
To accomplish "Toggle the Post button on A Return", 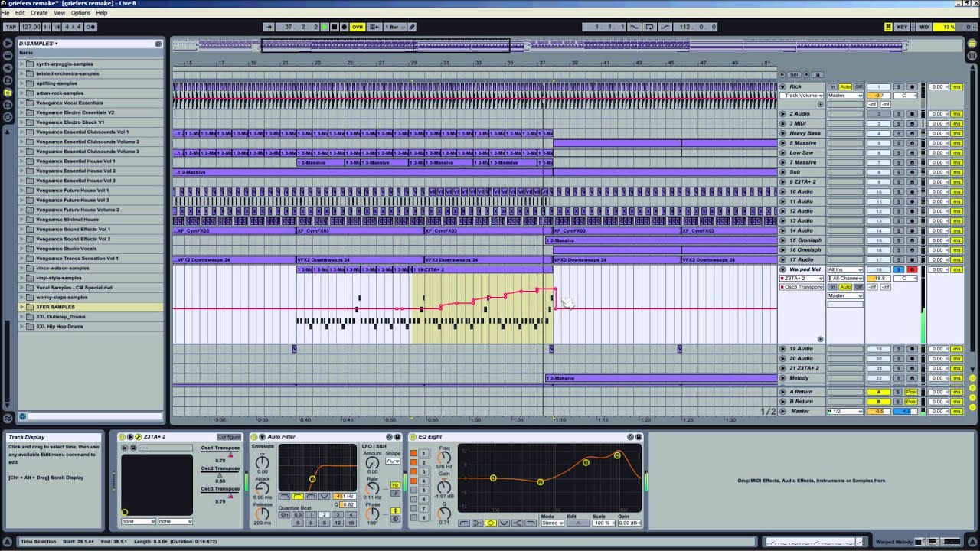I will (x=911, y=392).
